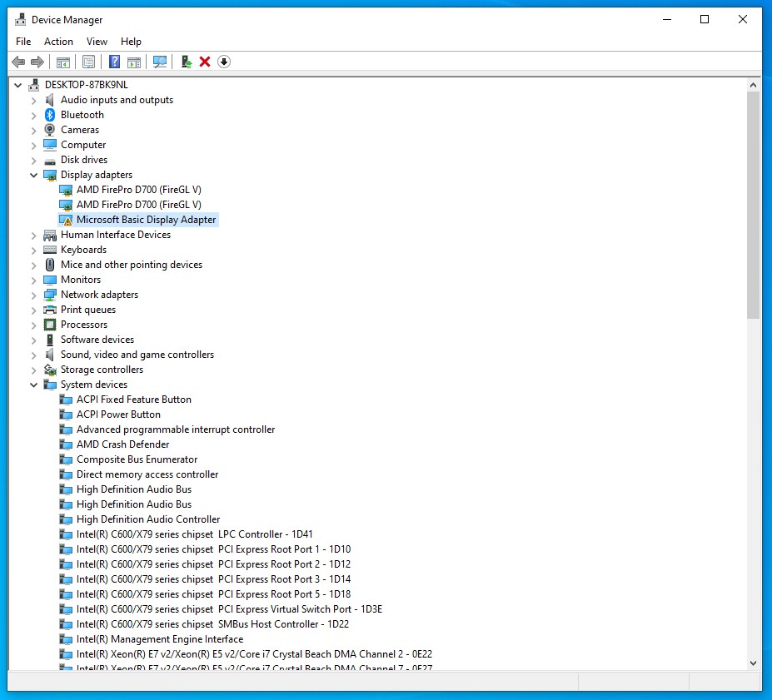Select PCI Express Root Port 2 - 1D12

tap(214, 564)
